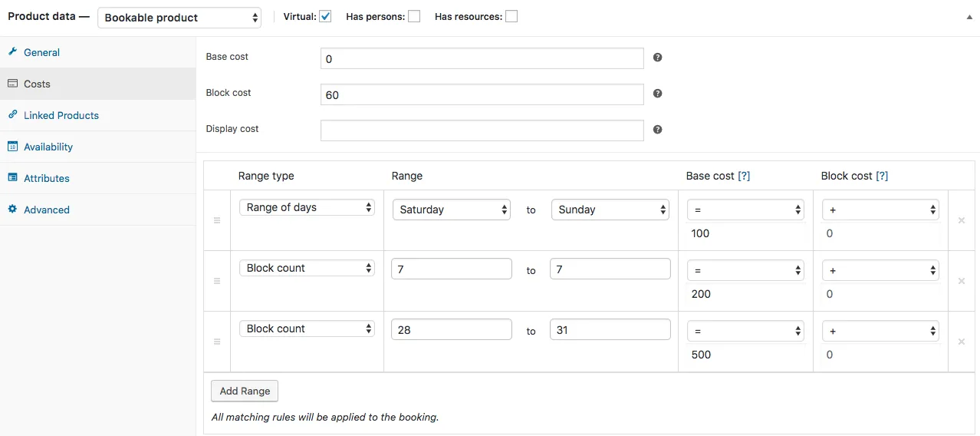Image resolution: width=980 pixels, height=436 pixels.
Task: Open the Sunday end day dropdown
Action: pos(610,210)
